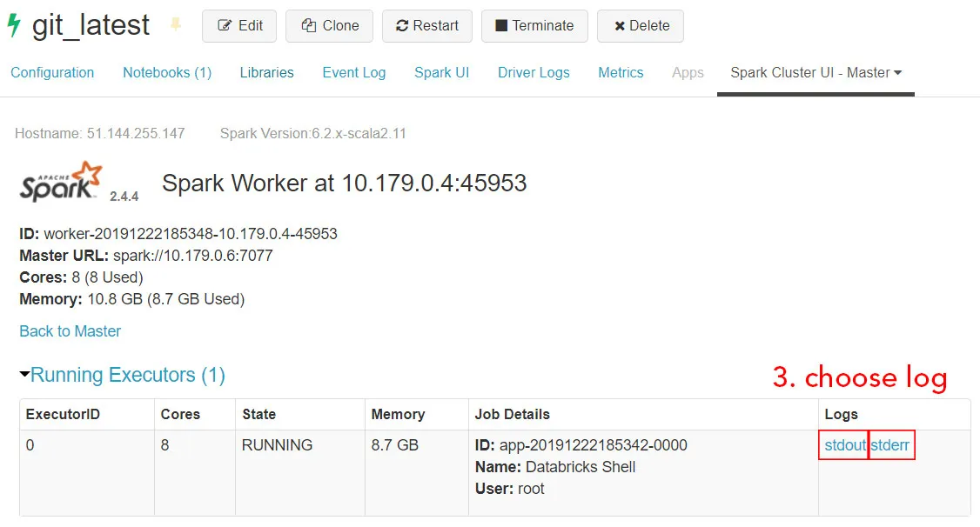Click the Restart circular arrows icon

[402, 25]
